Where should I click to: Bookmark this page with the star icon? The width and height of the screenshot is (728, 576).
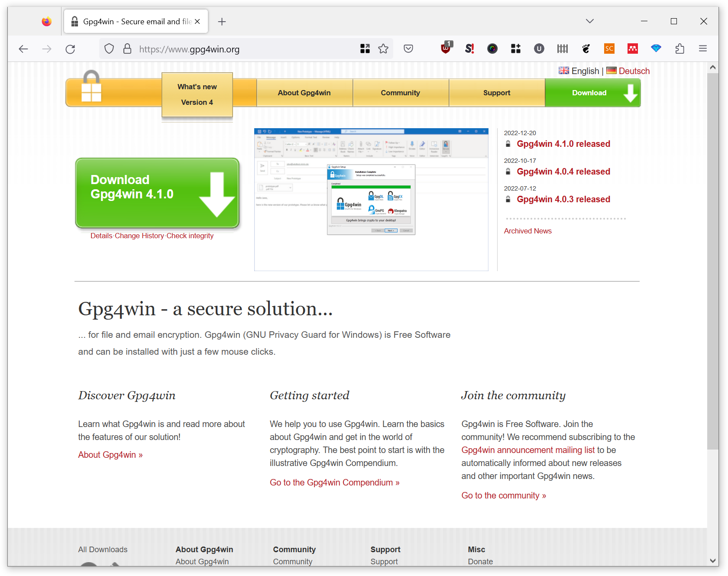pos(383,49)
